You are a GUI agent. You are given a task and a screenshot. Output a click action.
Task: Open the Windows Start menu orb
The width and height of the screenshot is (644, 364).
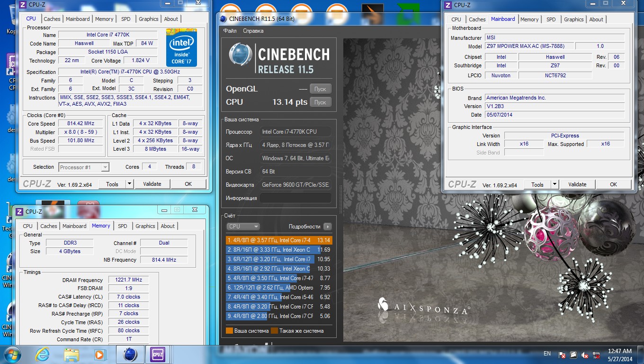[x=13, y=354]
